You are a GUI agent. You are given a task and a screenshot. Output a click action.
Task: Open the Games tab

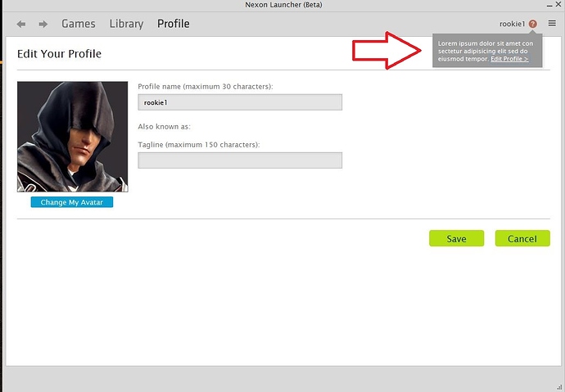point(79,24)
